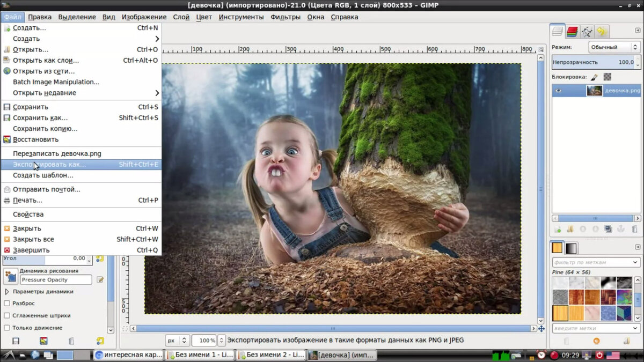The height and width of the screenshot is (362, 644).
Task: Click интересная кар... taskbar window button
Action: 128,355
